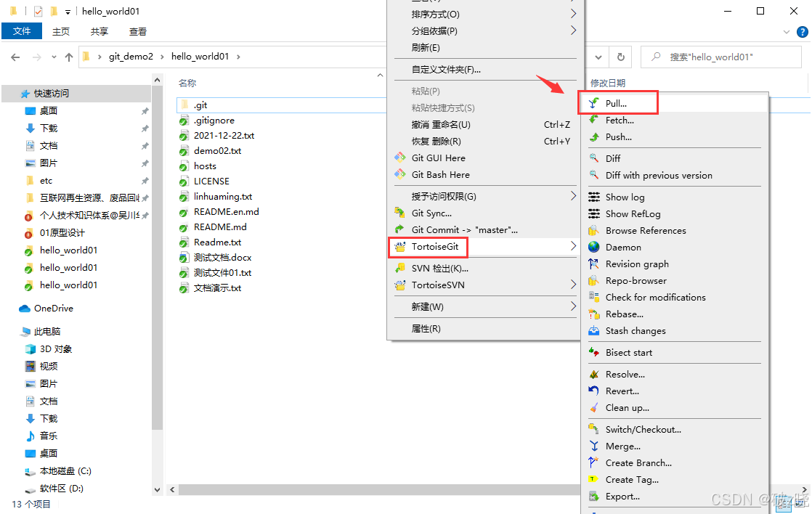Click the Repo-browser icon
Screen dimensions: 812x514
594,280
